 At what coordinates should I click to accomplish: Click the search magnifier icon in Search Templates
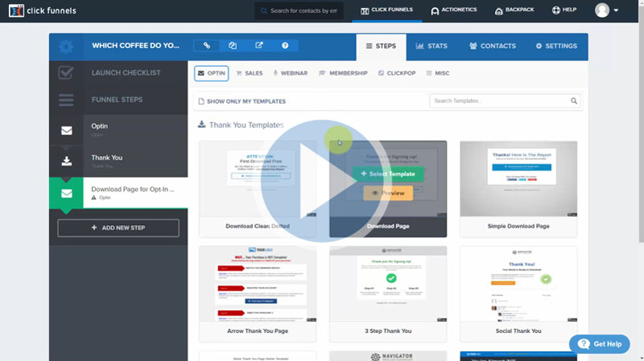574,101
